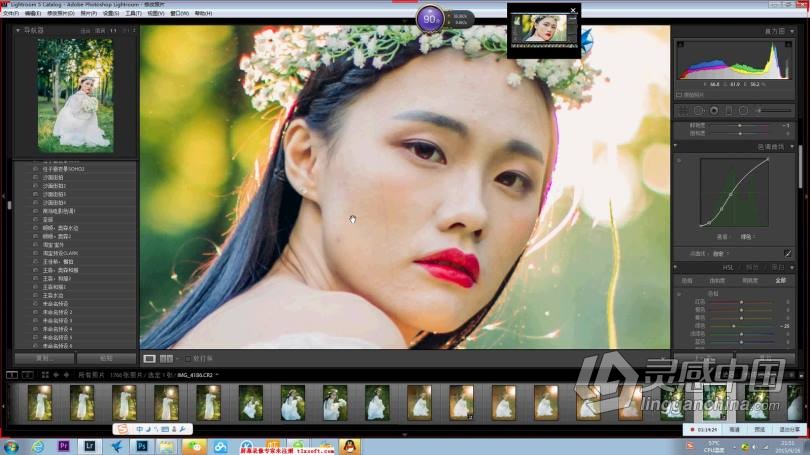The height and width of the screenshot is (455, 810).
Task: Adjust the vibrance slider above tone curve
Action: pos(740,125)
